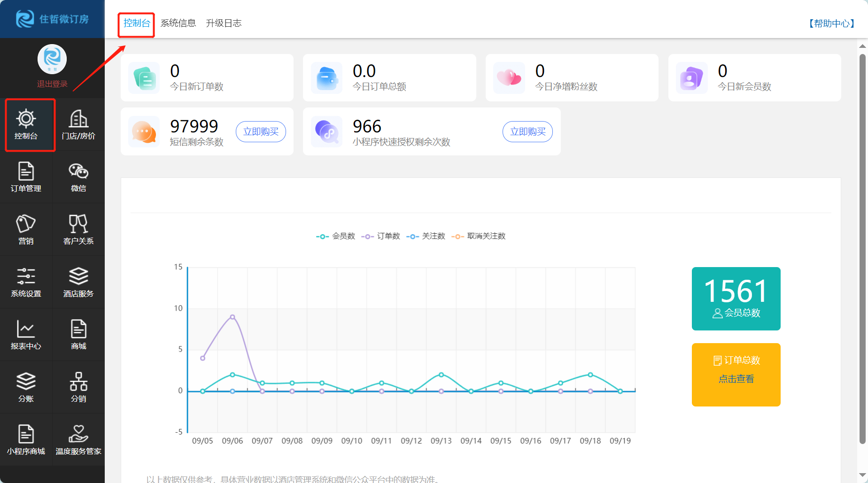This screenshot has height=483, width=868.
Task: Select the 营销 sidebar icon
Action: click(x=26, y=230)
